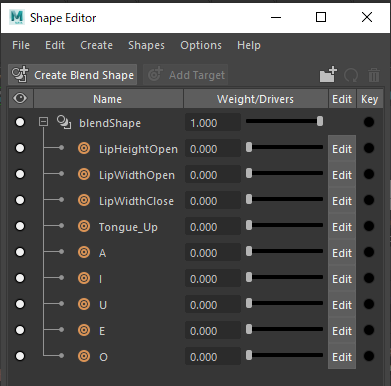
Task: Click the Edit button for O target
Action: [342, 357]
